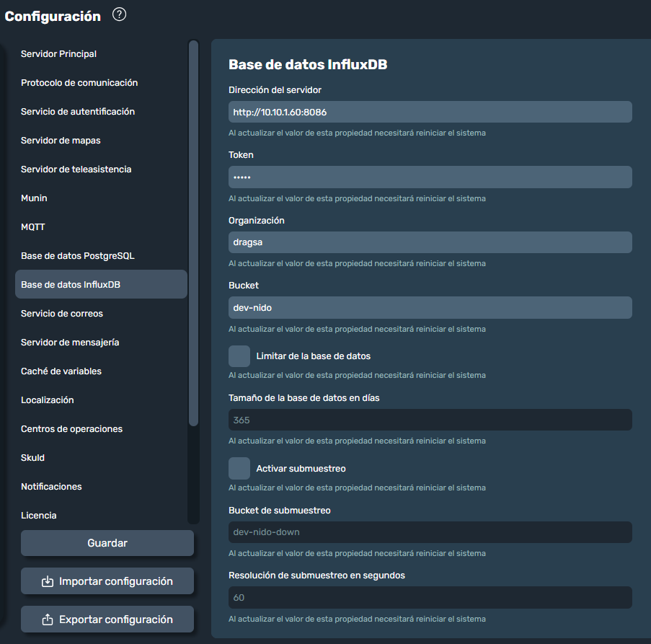
Task: Select Base de datos InfluxDB item
Action: (x=101, y=284)
